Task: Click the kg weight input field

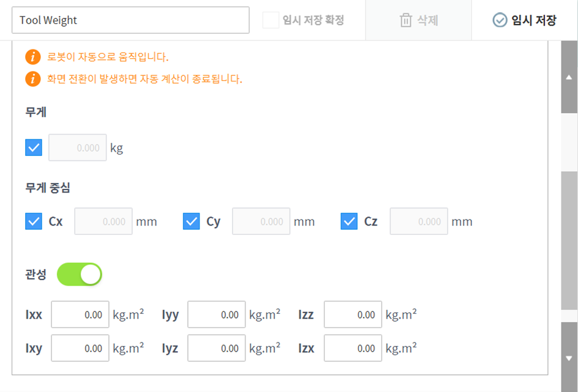Action: point(78,147)
